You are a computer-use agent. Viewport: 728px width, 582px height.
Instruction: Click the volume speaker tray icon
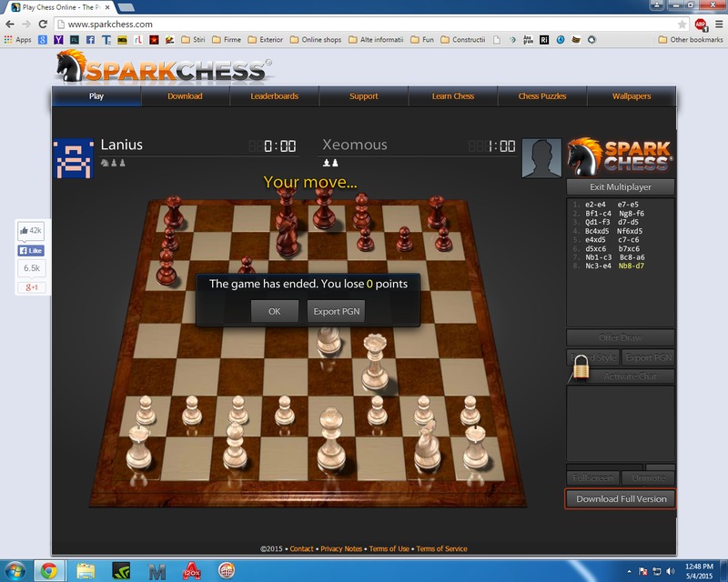(670, 571)
